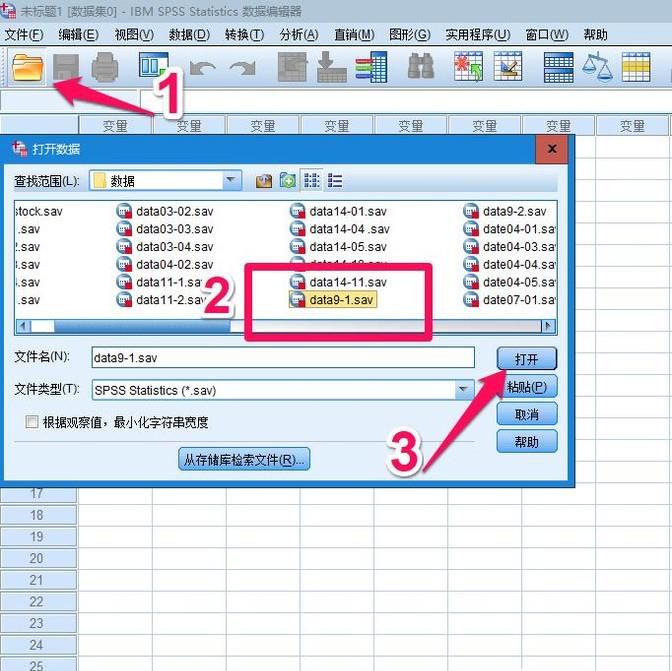
Task: Open the 图形(G) menu
Action: point(409,34)
